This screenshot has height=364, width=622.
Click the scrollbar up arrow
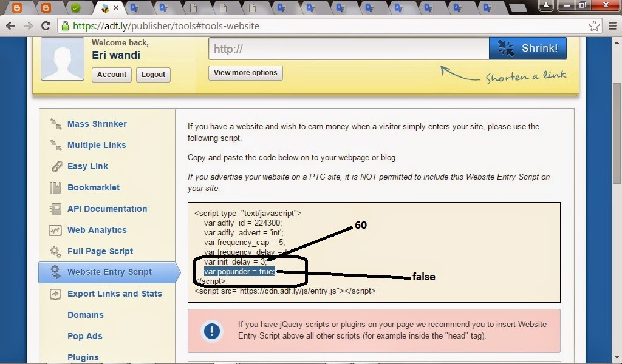pos(617,42)
